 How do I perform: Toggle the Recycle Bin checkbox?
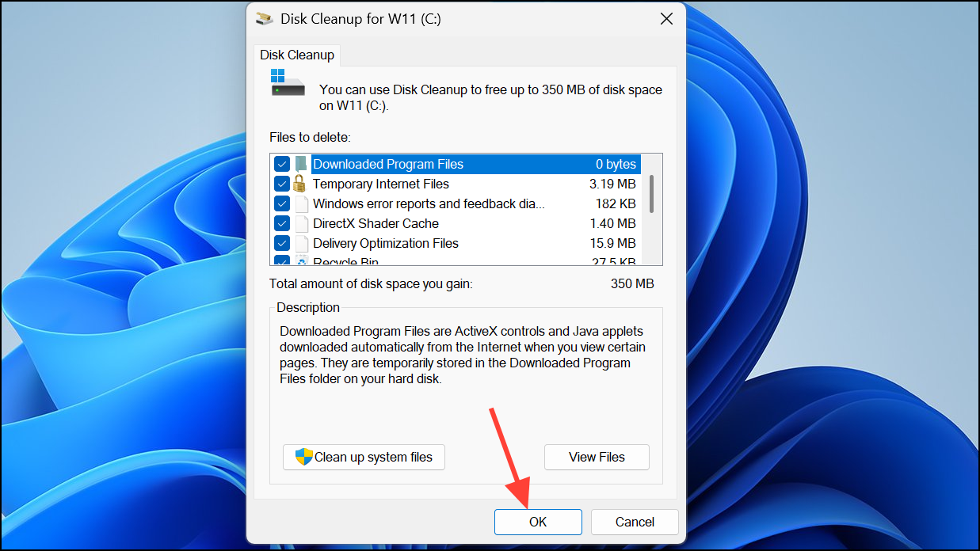point(282,260)
